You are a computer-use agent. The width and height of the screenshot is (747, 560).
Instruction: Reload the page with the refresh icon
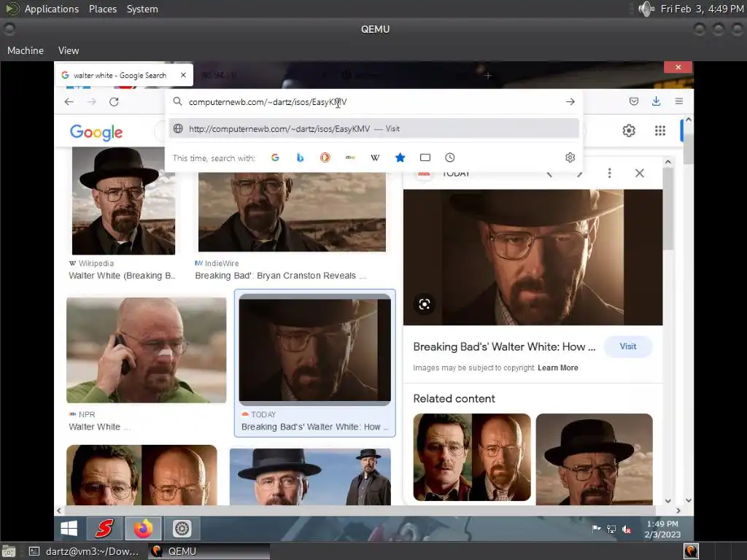coord(114,101)
